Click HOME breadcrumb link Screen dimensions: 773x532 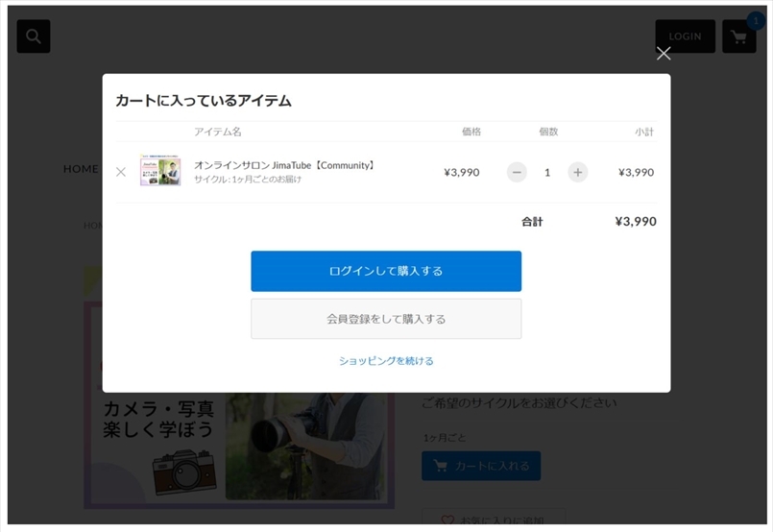click(x=93, y=226)
